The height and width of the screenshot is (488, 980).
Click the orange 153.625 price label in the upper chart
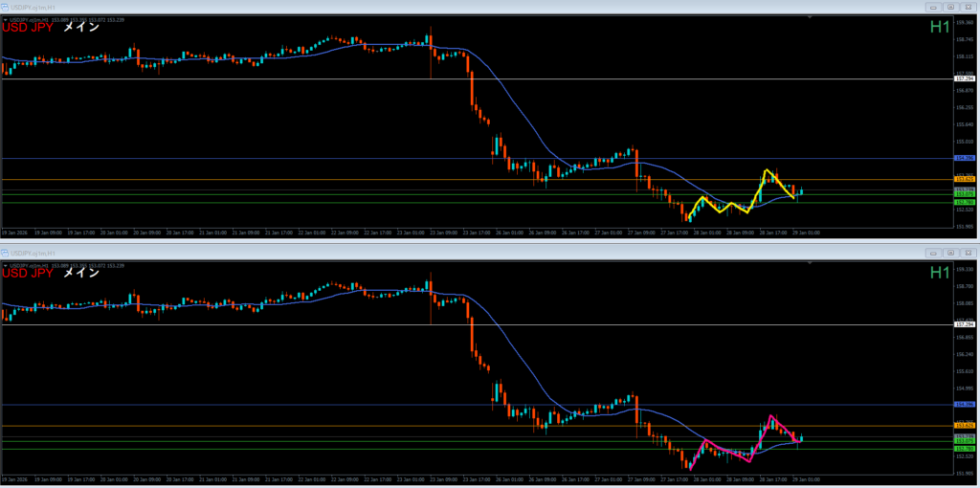tap(965, 179)
